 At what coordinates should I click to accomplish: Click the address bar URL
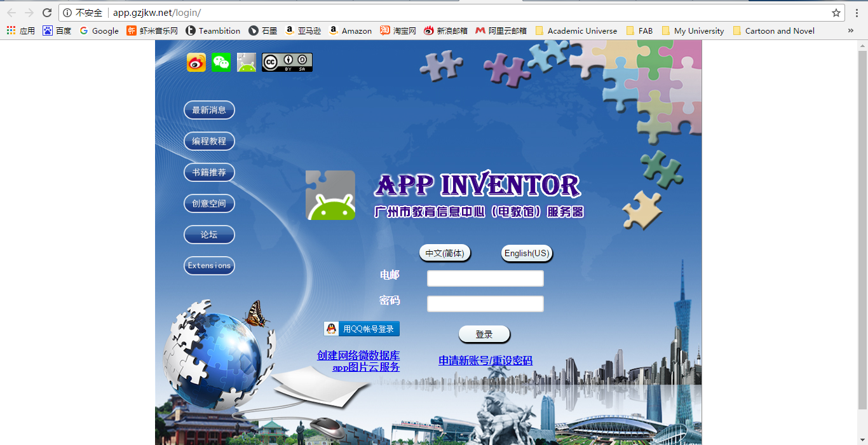click(157, 13)
